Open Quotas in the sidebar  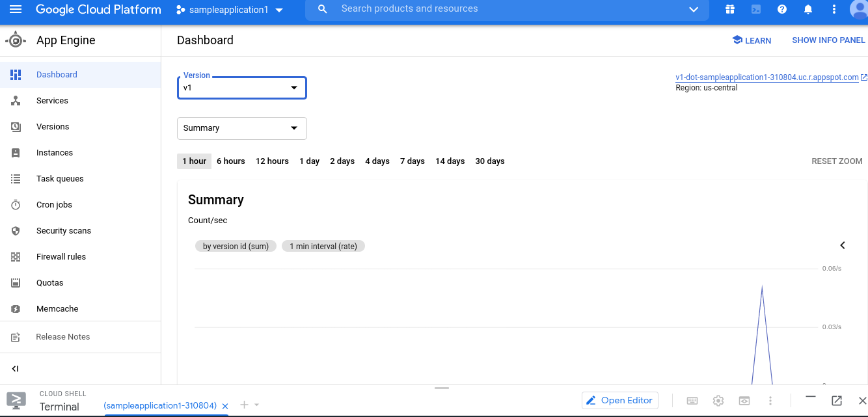pos(81,283)
